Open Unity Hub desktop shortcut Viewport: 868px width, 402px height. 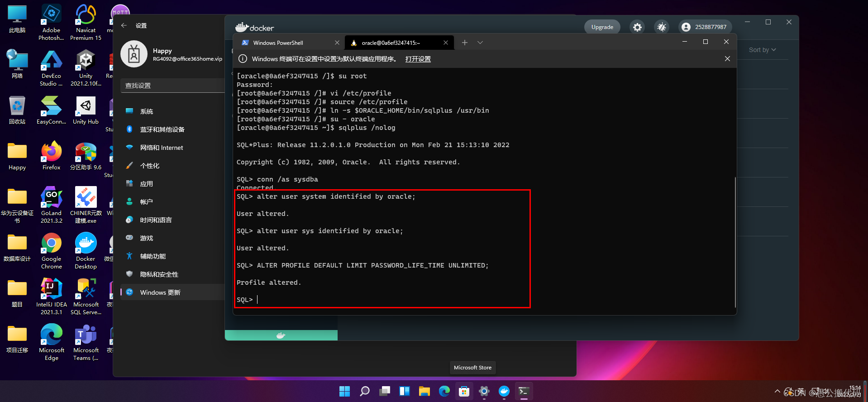click(x=86, y=110)
